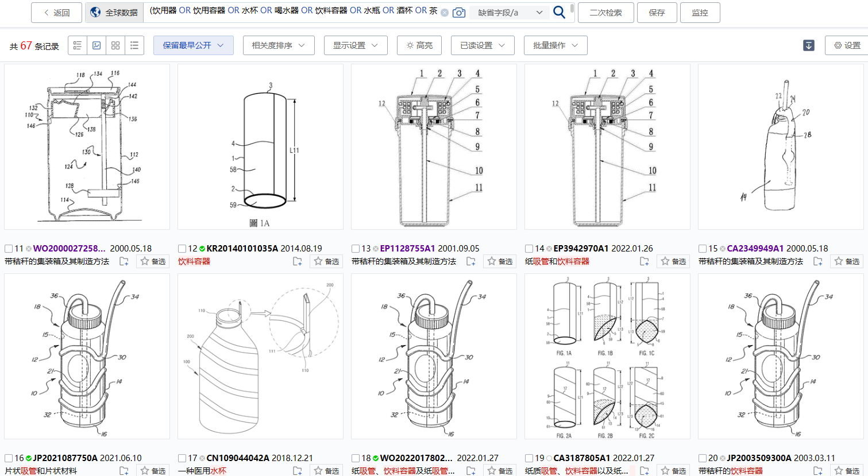Tick checkbox of record 17
Screen dimensions: 868x476
point(182,458)
